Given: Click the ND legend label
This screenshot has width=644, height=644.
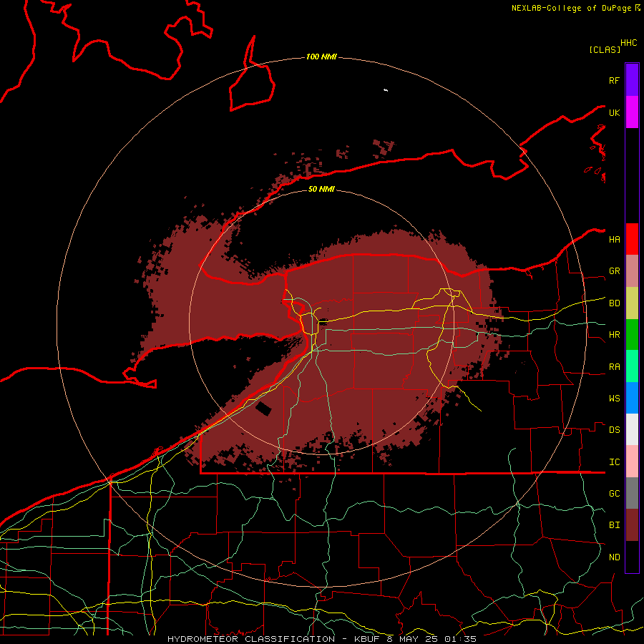Looking at the screenshot, I should click(x=614, y=557).
